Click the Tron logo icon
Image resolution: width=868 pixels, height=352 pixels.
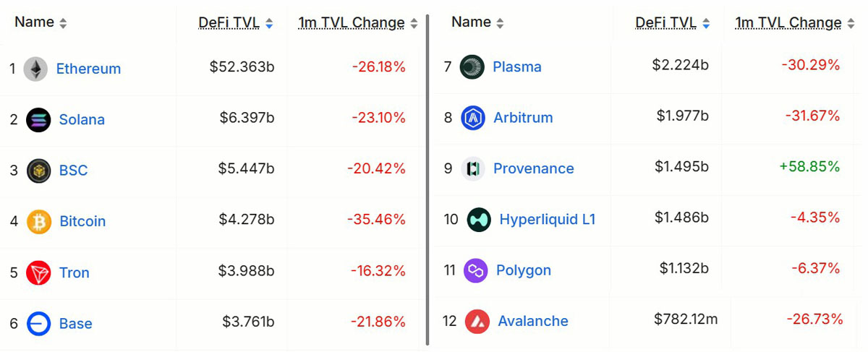38,272
